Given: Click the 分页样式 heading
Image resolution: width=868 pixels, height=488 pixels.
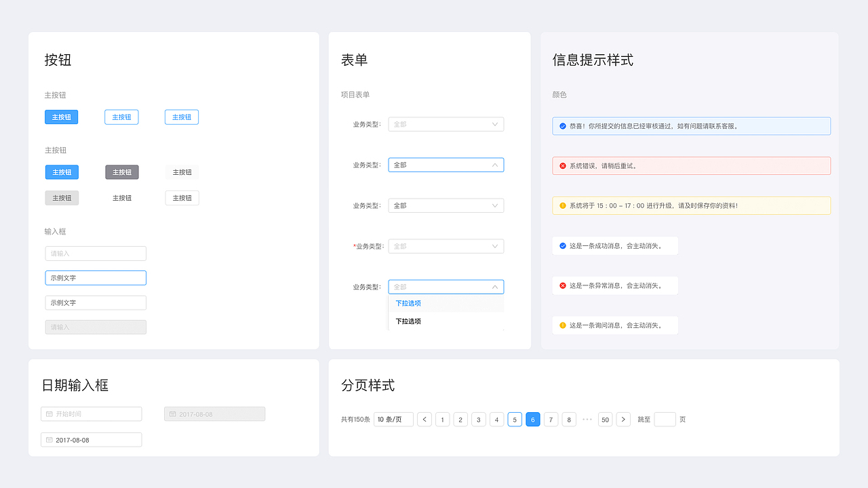Looking at the screenshot, I should pos(368,386).
